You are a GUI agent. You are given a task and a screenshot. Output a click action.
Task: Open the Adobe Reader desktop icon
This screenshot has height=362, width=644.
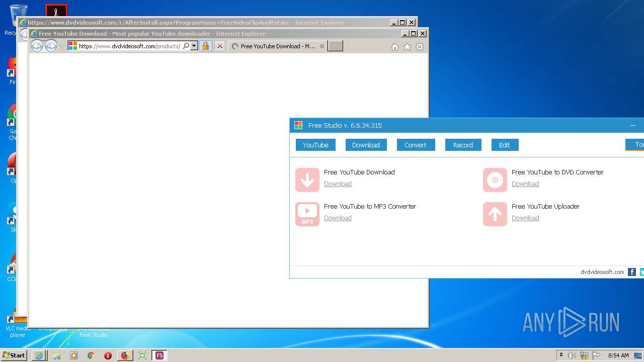(56, 11)
